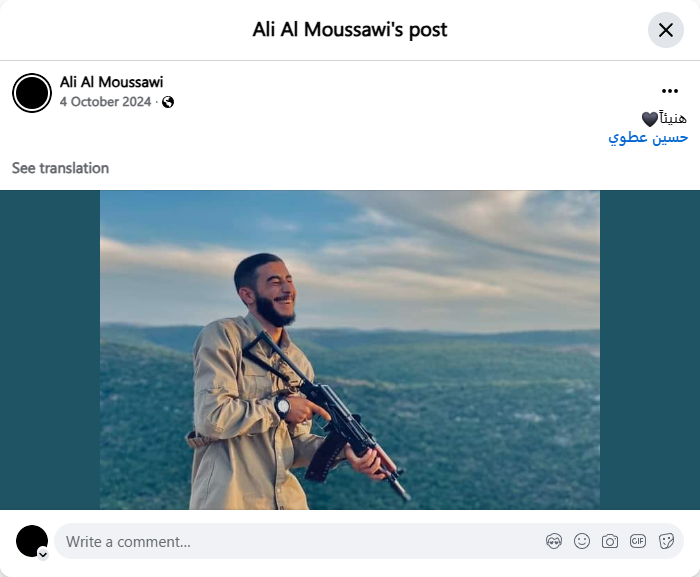Click the black heart emoji in caption
Image resolution: width=700 pixels, height=577 pixels.
tap(650, 119)
